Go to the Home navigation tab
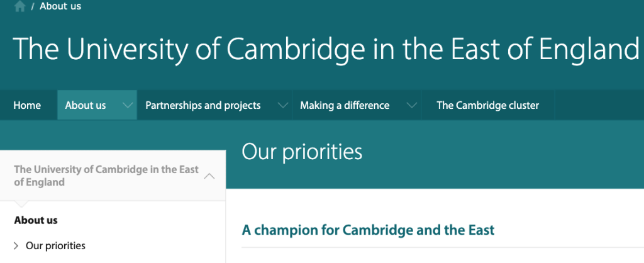Image resolution: width=644 pixels, height=263 pixels. tap(27, 105)
